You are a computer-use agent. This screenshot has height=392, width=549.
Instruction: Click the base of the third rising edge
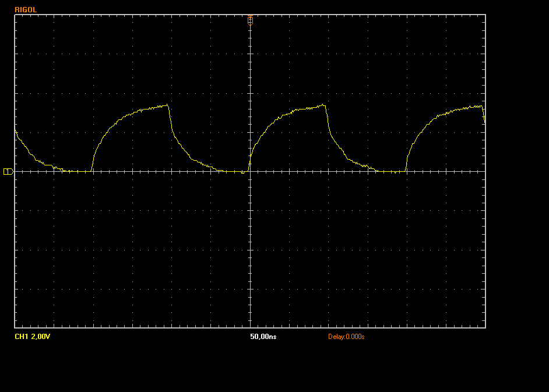coord(406,171)
